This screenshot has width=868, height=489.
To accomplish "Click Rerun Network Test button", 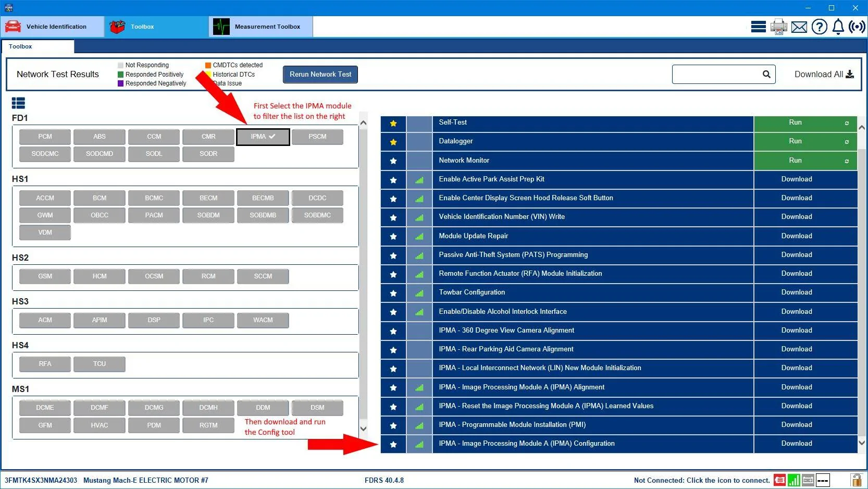I will click(320, 74).
